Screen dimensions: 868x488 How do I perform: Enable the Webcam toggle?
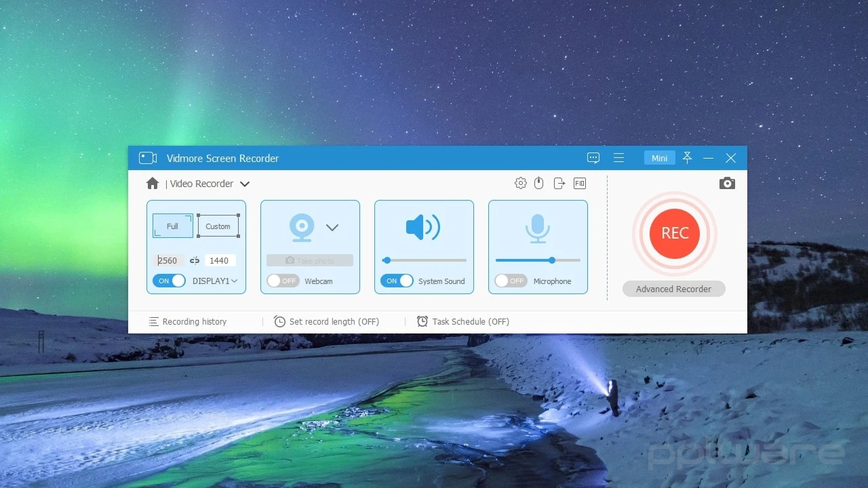283,281
